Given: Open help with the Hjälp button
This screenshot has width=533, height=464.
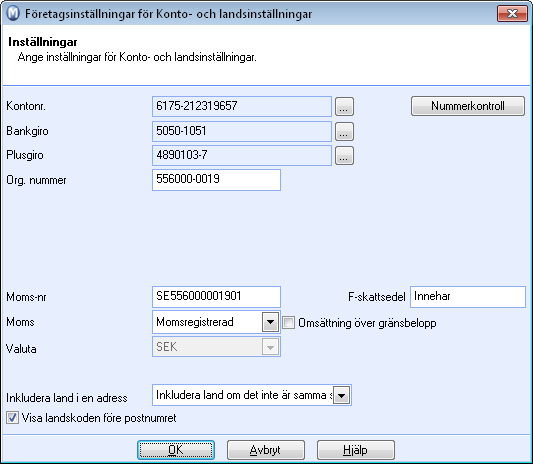Looking at the screenshot, I should (356, 450).
